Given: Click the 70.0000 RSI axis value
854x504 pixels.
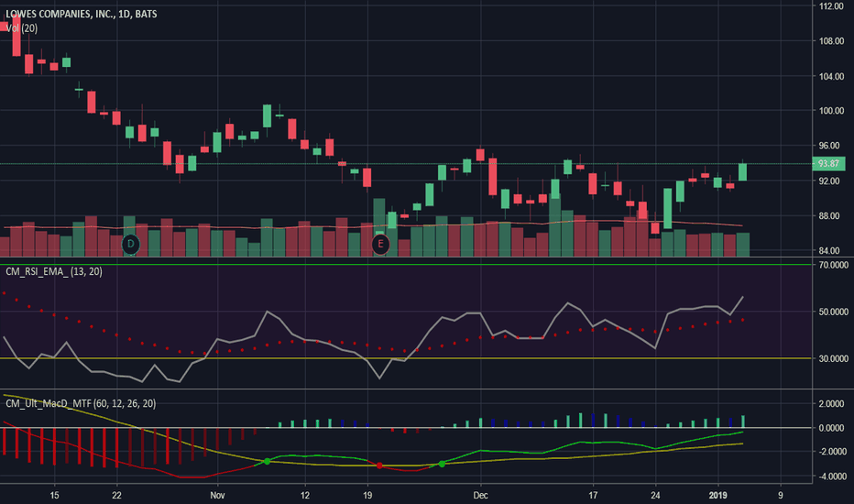Looking at the screenshot, I should tap(833, 266).
